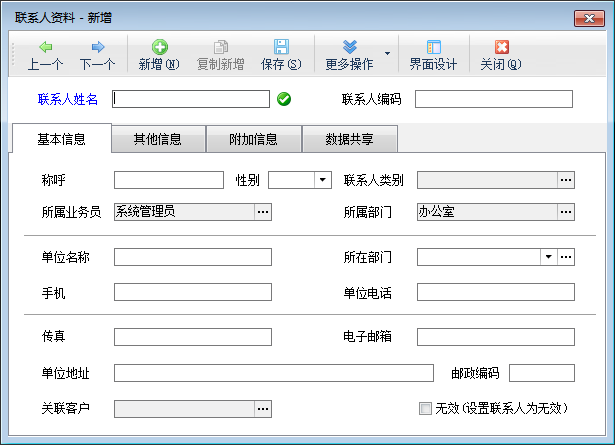615x445 pixels.
Task: Click the red 关闭 toolbar icon
Action: pyautogui.click(x=501, y=47)
